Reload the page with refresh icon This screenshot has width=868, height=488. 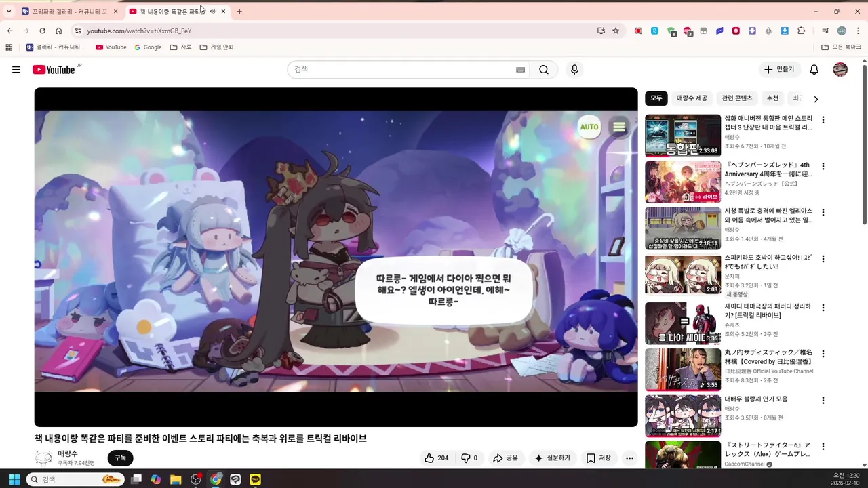(42, 30)
